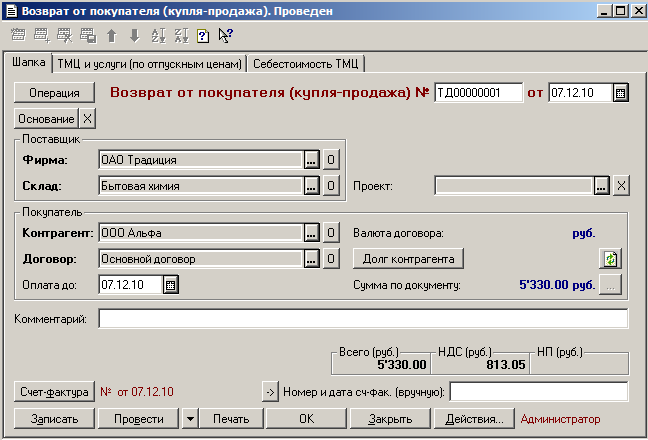Viewport: 648px width, 440px height.
Task: Clear the Основание with X button
Action: [x=87, y=119]
